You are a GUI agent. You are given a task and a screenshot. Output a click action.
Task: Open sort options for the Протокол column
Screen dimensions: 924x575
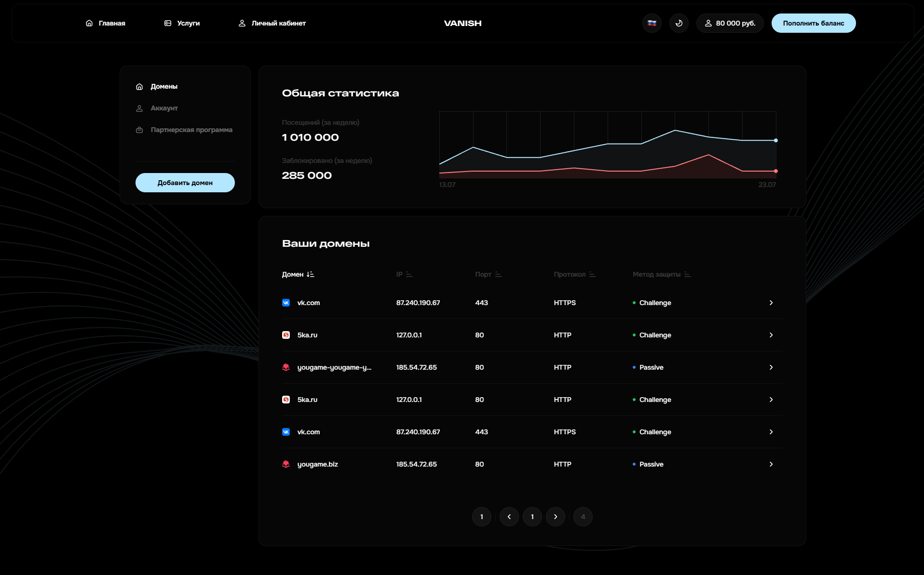(x=593, y=274)
